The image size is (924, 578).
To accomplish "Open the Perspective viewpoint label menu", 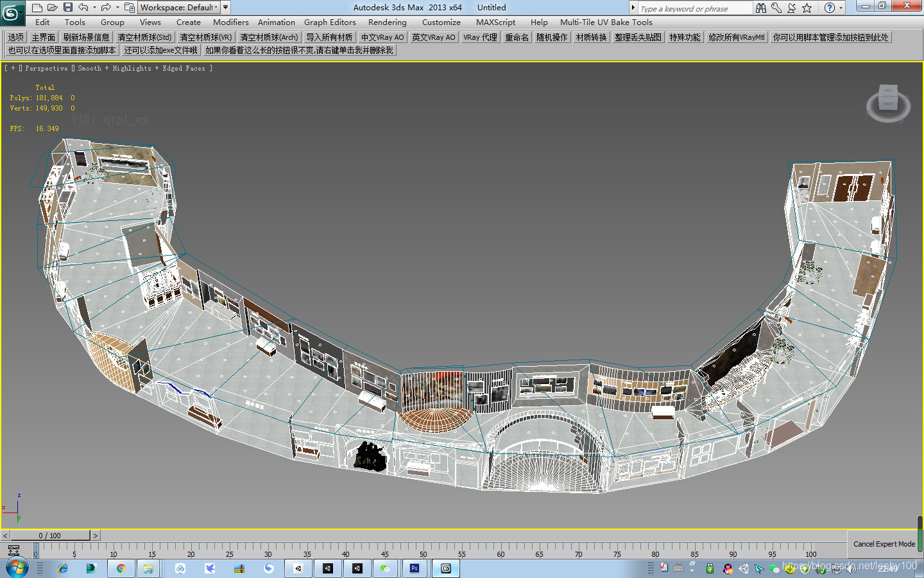I will click(46, 68).
